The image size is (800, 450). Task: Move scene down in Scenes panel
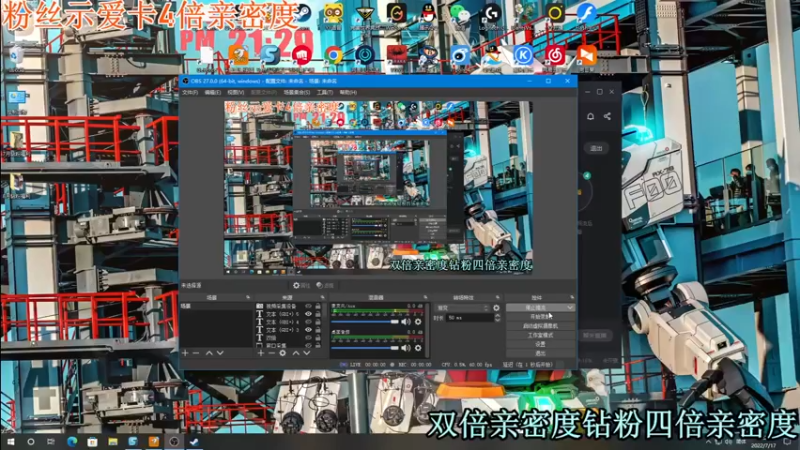[220, 353]
